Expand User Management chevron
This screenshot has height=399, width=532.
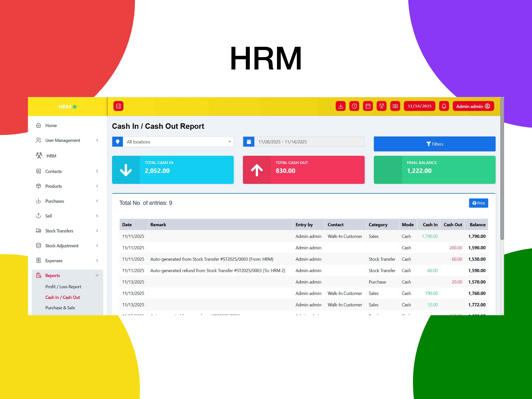[x=97, y=140]
